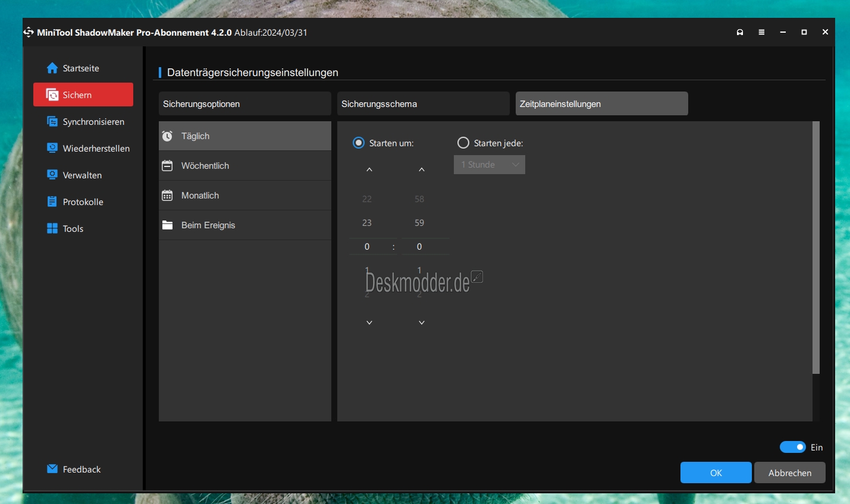
Task: Click the Feedback envelope icon
Action: point(52,469)
